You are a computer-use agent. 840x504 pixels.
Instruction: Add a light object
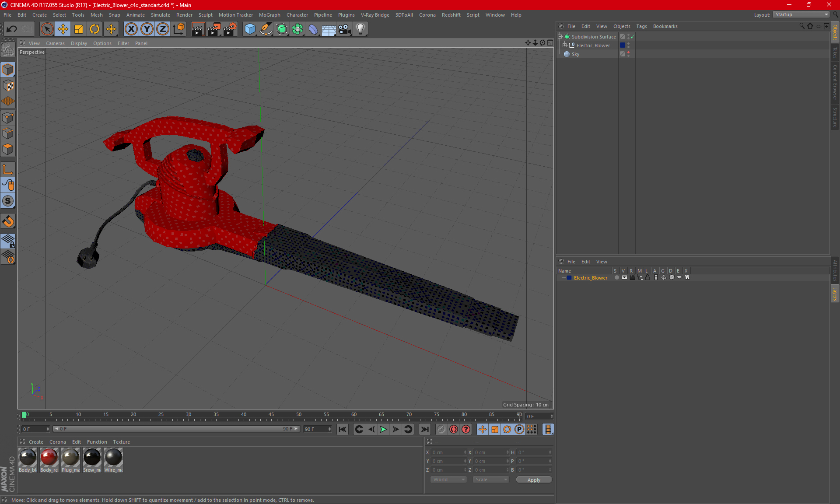pos(360,29)
